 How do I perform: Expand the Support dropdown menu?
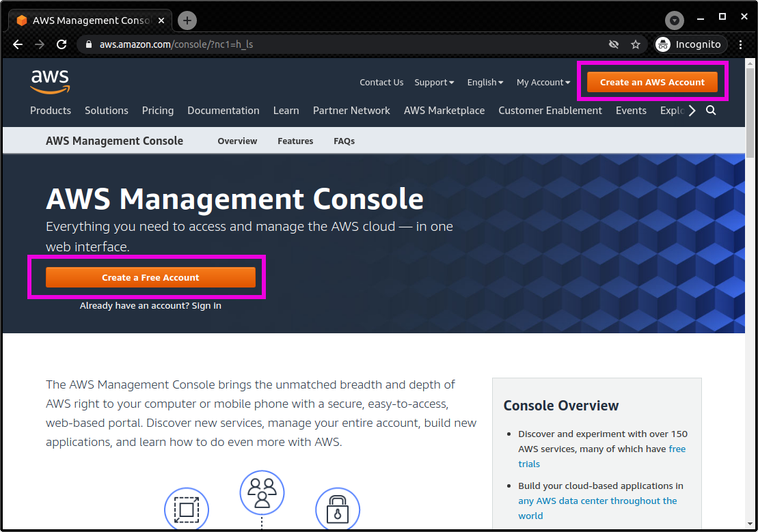click(434, 82)
